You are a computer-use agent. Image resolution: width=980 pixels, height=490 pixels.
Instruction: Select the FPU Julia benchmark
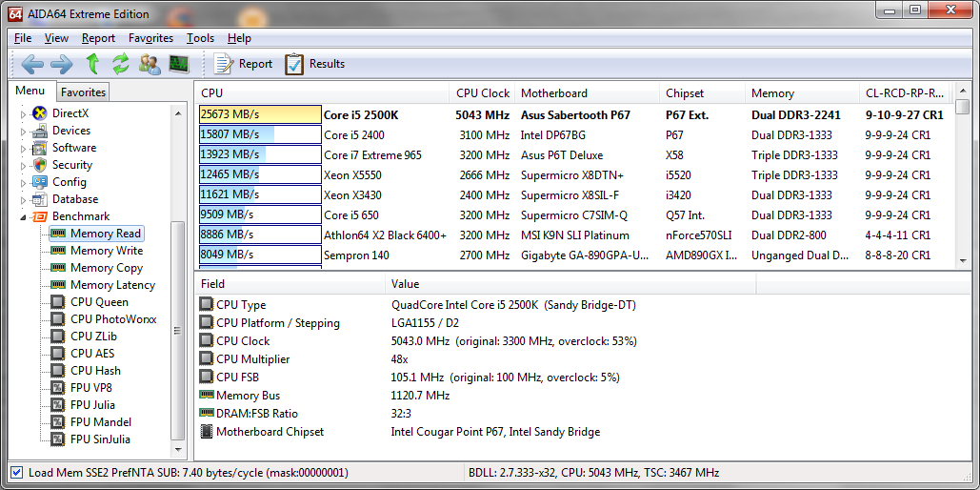point(83,405)
